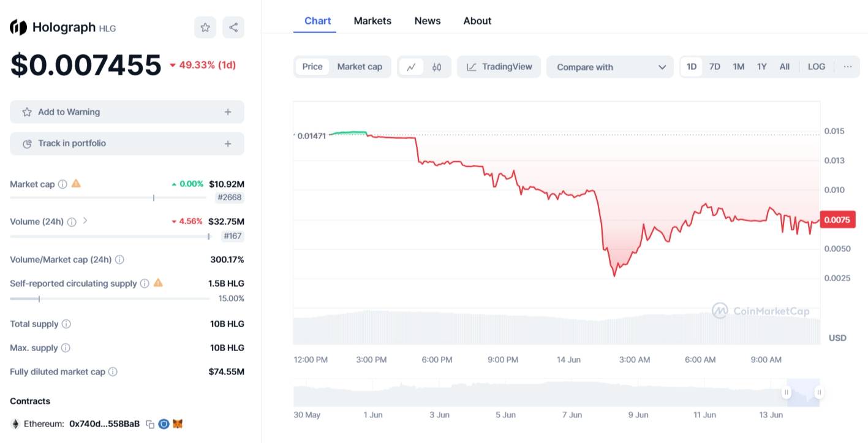The width and height of the screenshot is (868, 443).
Task: Open the TradingView chart button
Action: pos(499,67)
